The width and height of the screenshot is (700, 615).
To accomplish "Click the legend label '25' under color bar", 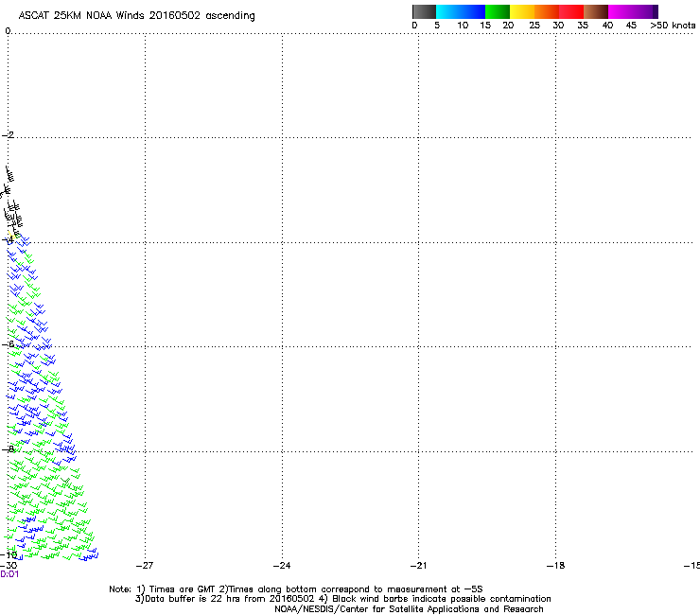I will click(534, 26).
